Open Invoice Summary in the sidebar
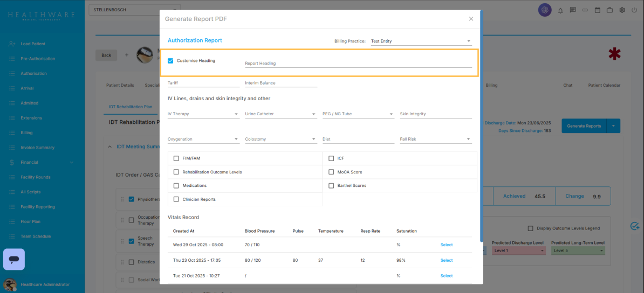Viewport: 644px width, 293px height. 37,148
